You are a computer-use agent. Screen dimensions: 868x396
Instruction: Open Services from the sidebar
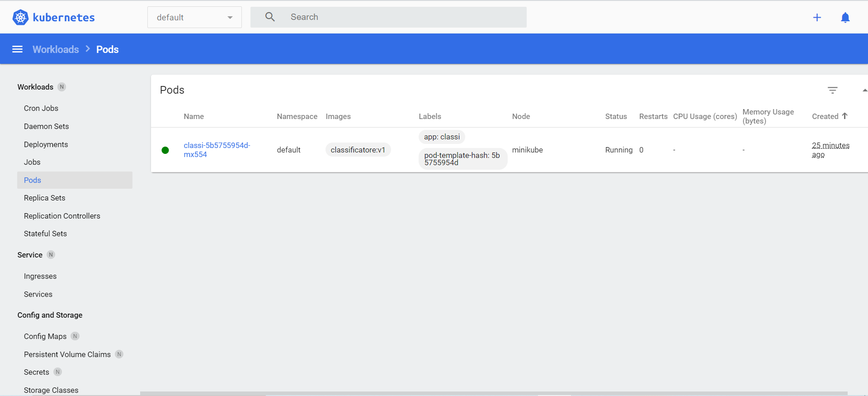pos(38,294)
